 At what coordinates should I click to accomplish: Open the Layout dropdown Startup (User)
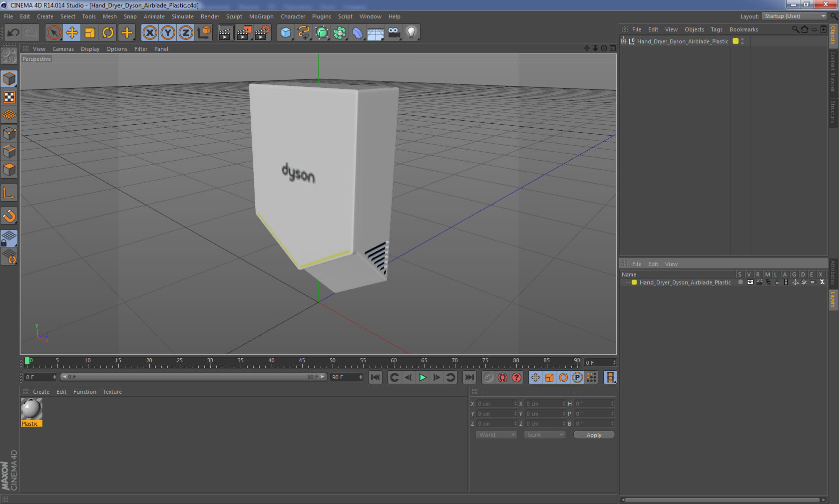795,16
